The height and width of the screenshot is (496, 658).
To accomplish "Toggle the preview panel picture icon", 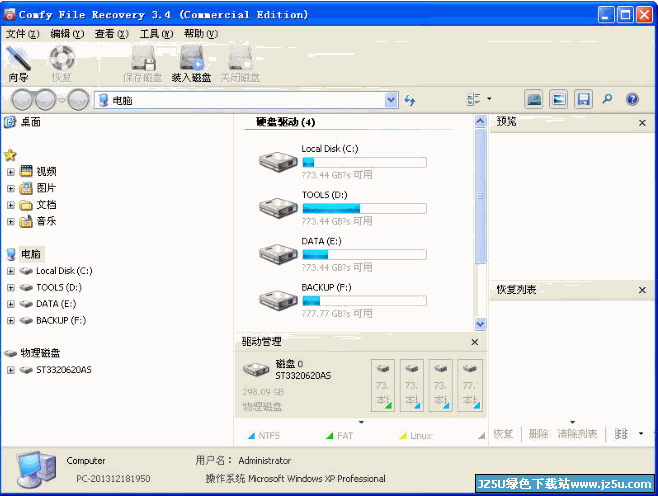I will coord(559,99).
